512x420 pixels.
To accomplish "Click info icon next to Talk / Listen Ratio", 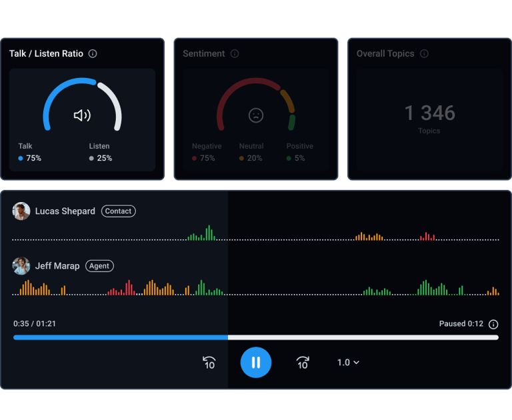I will click(93, 53).
